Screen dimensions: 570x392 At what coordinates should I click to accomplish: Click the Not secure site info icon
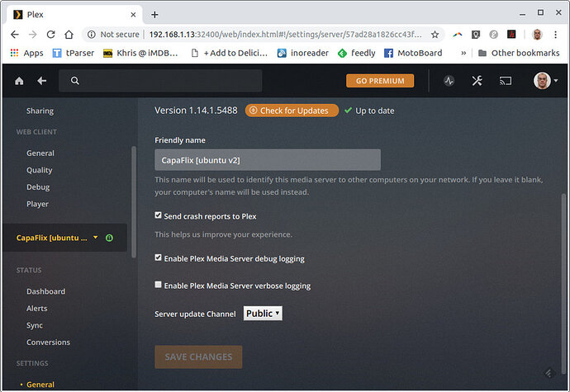coord(92,35)
